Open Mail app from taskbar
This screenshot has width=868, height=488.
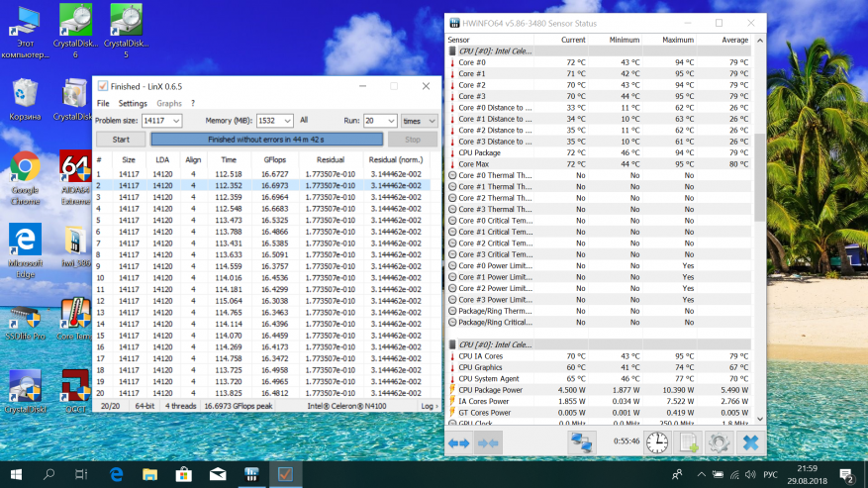click(218, 475)
